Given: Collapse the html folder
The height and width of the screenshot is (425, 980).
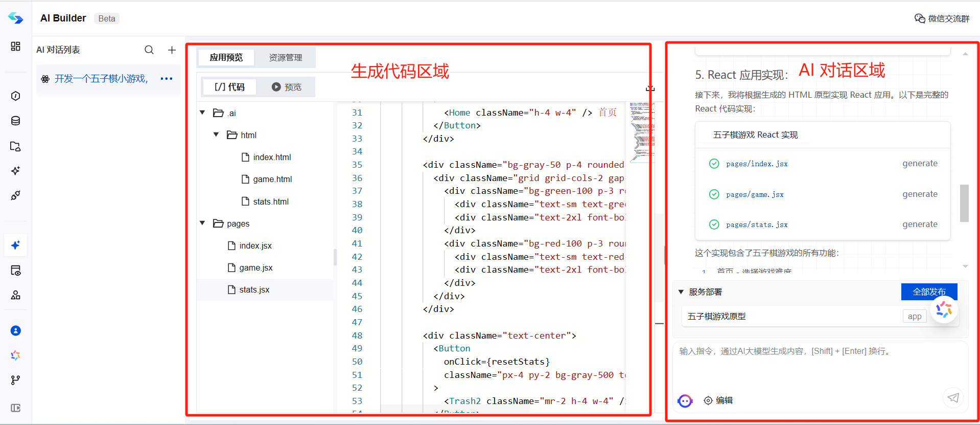Looking at the screenshot, I should 216,135.
